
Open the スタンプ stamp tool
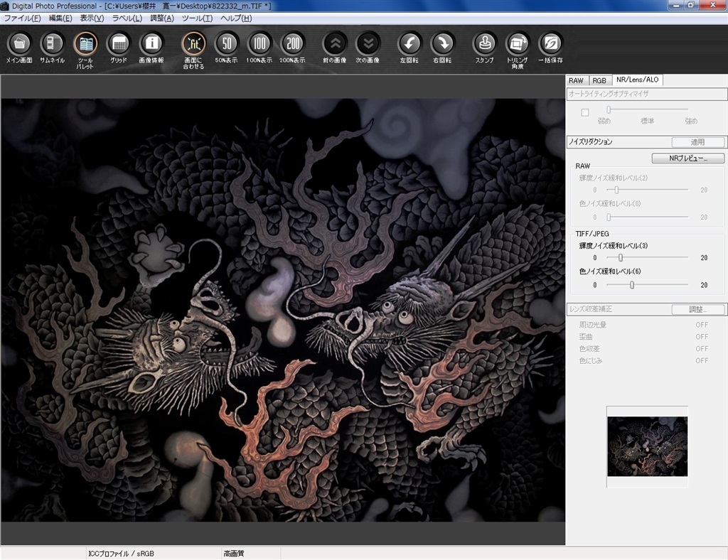[x=485, y=48]
